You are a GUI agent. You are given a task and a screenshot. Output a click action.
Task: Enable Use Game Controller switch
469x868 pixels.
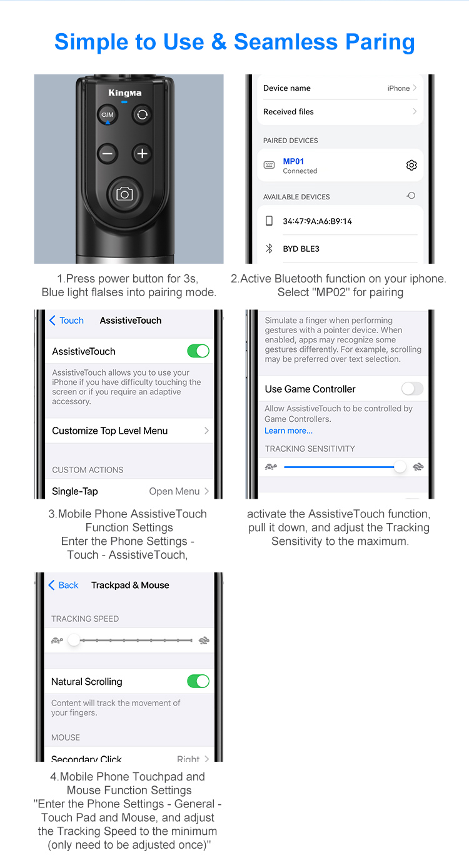[x=412, y=389]
